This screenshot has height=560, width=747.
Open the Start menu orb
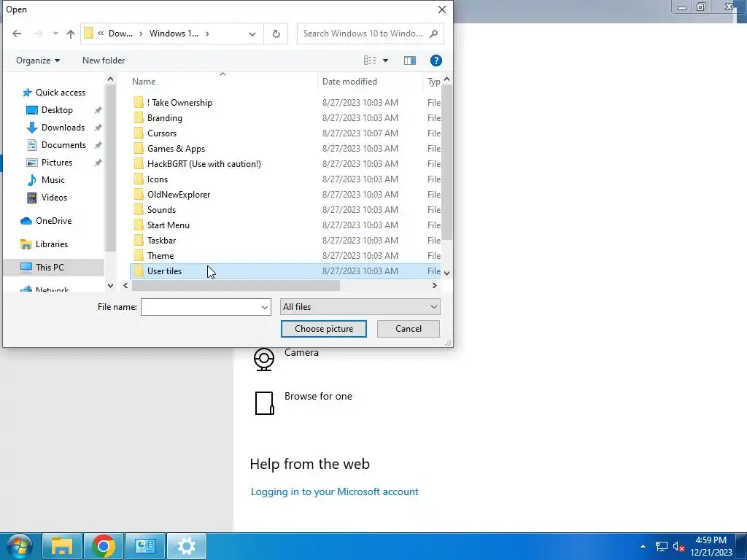point(20,546)
